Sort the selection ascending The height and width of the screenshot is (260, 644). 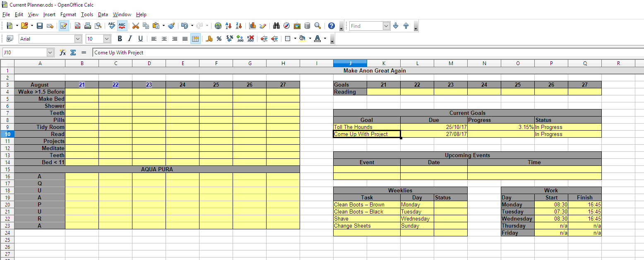(228, 26)
